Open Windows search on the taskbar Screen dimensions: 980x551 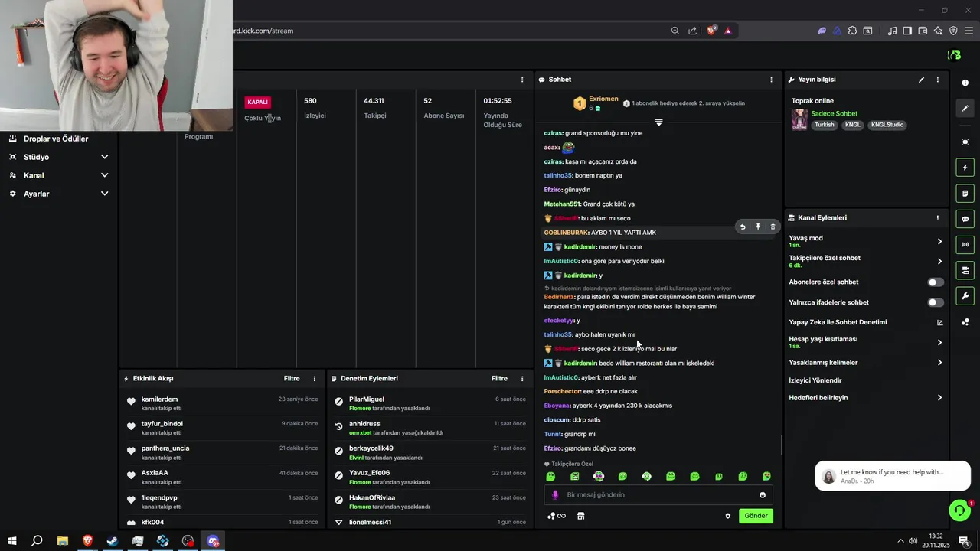tap(37, 541)
